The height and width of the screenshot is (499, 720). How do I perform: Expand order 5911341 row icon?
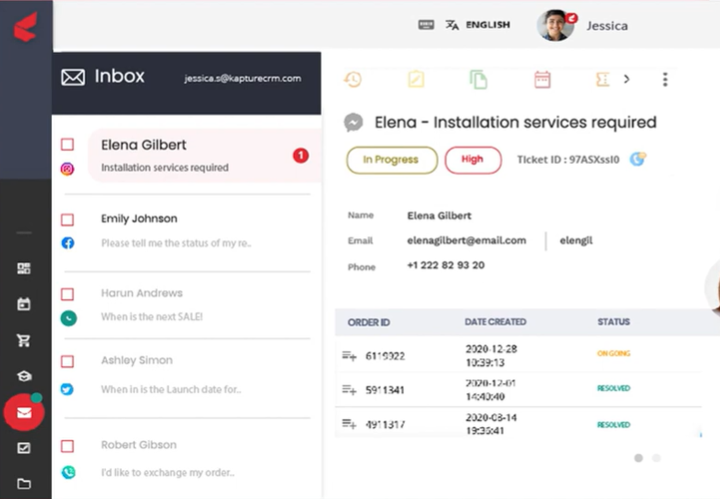349,390
